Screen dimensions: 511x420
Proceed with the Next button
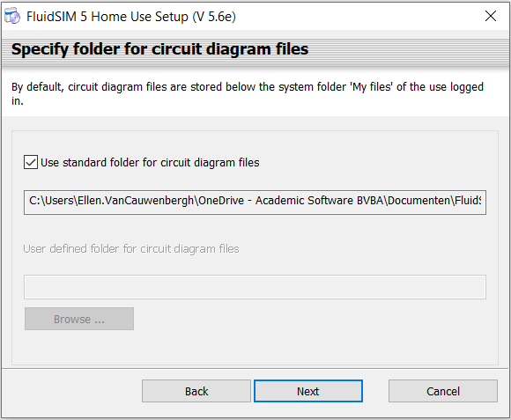[308, 391]
